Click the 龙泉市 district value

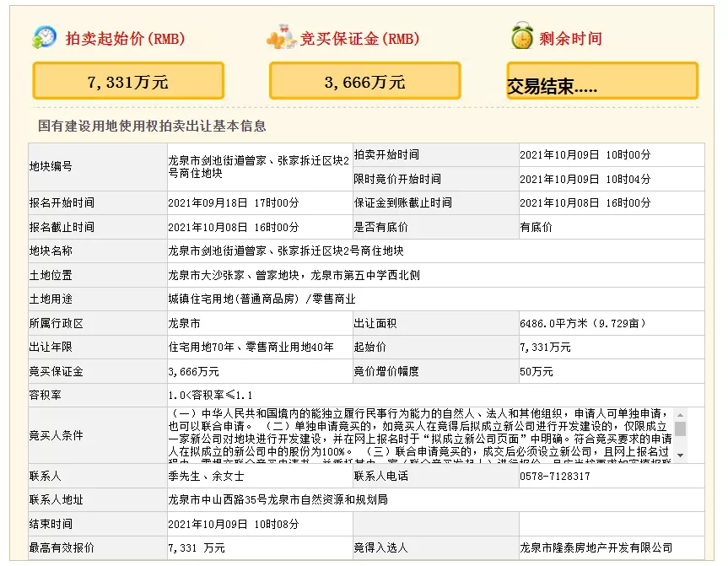pyautogui.click(x=185, y=323)
